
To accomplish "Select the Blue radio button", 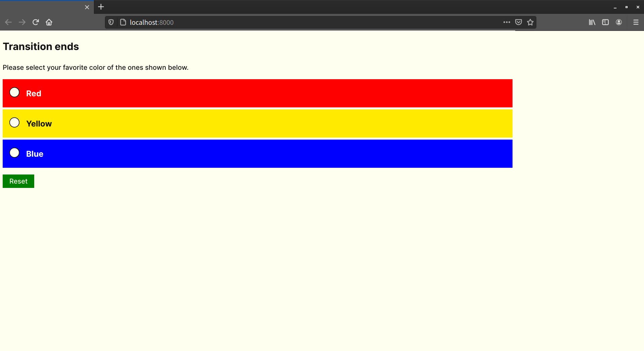I will (14, 153).
